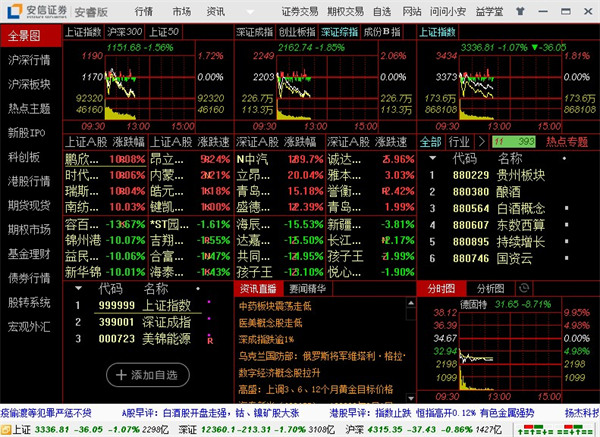Select watchlist row 999999 上证指数
Screen dimensions: 600x437
[x=147, y=305]
